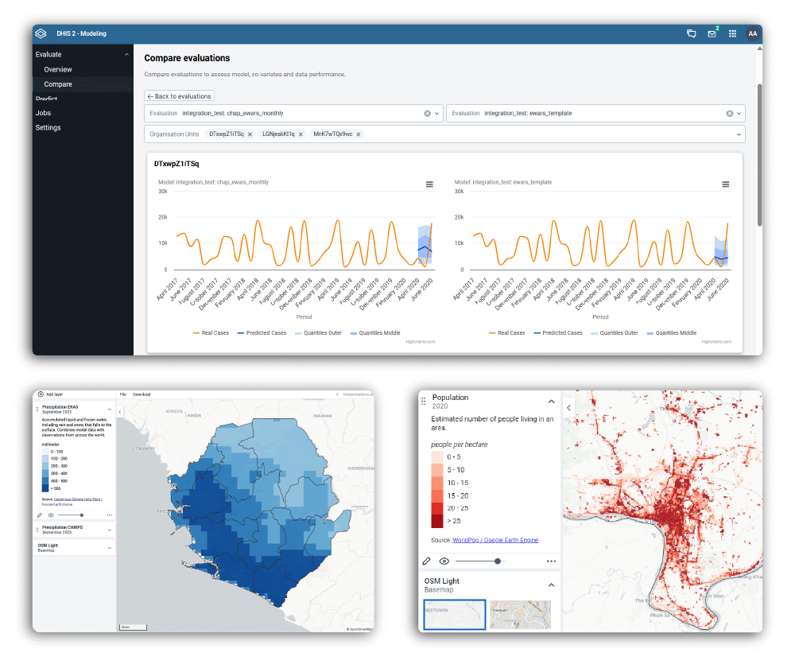Open more options for Population layer

click(x=551, y=561)
